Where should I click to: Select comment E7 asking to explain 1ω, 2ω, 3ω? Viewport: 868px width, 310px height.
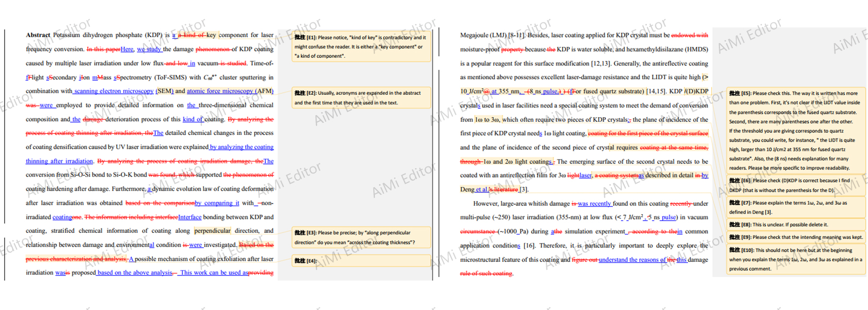click(x=796, y=207)
